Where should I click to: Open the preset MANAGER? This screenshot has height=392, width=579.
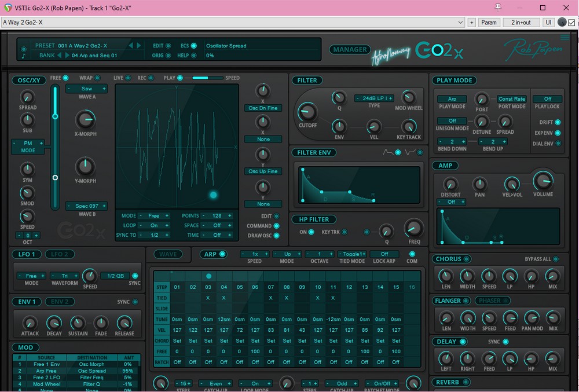(350, 49)
